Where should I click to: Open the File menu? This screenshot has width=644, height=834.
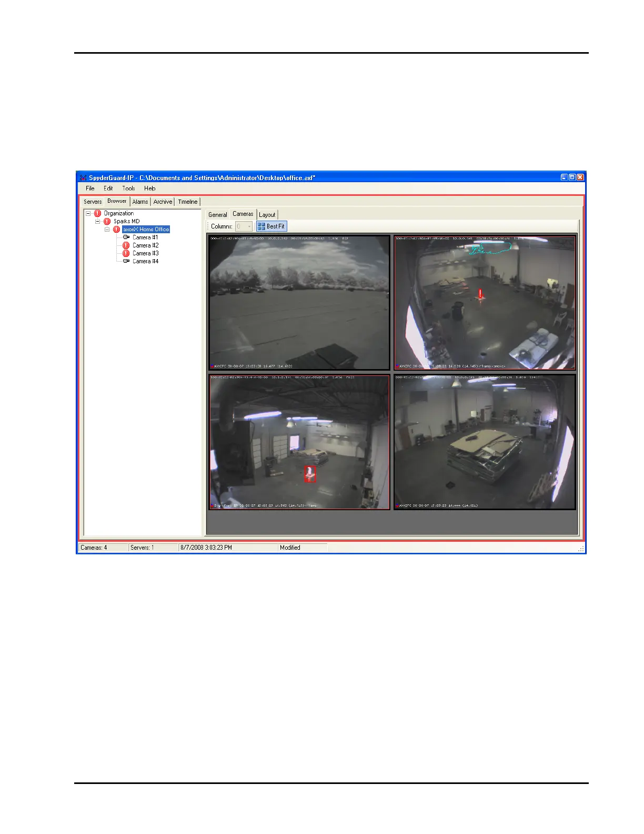coord(90,188)
